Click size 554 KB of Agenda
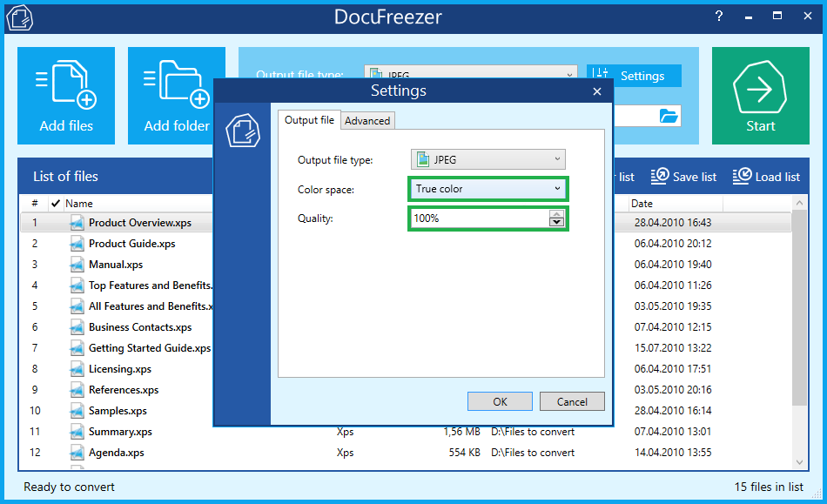This screenshot has width=827, height=504. [x=464, y=453]
